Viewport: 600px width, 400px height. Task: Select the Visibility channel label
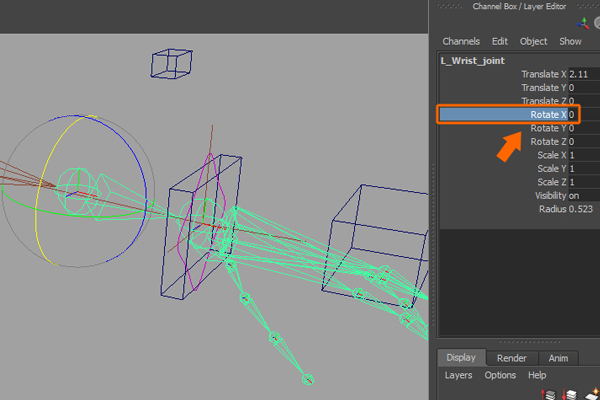[x=551, y=196]
